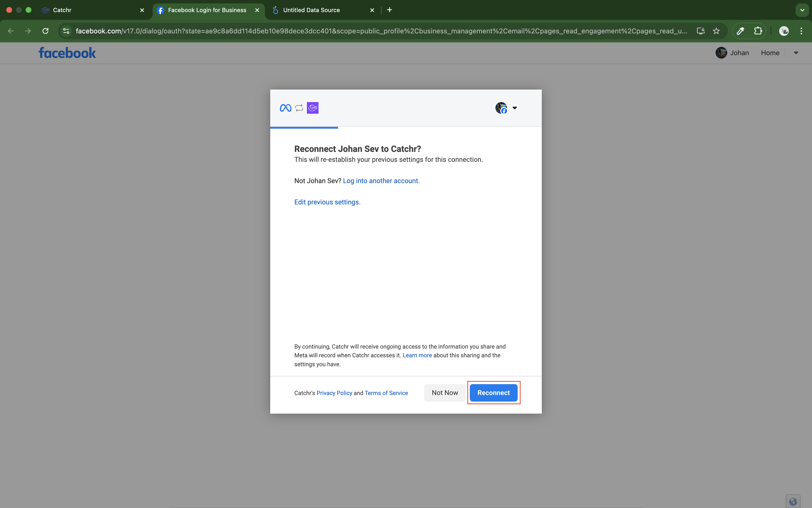Click the Reconnect button
This screenshot has width=812, height=508.
(x=493, y=393)
